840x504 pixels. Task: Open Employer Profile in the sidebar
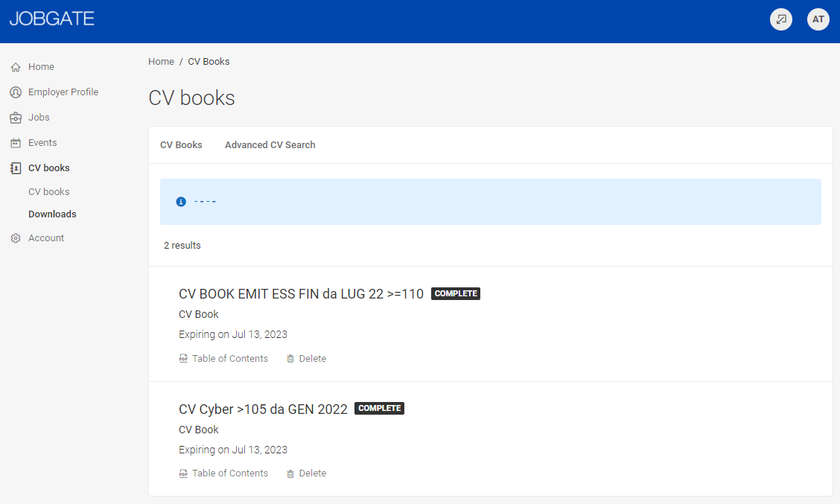[63, 92]
